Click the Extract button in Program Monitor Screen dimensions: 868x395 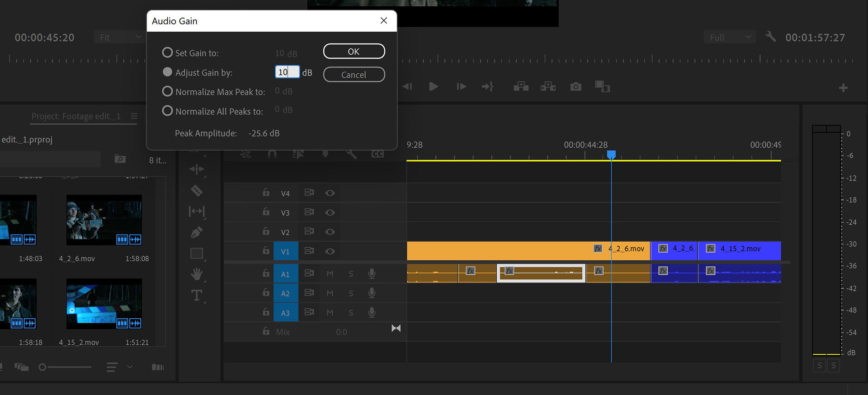pyautogui.click(x=548, y=86)
